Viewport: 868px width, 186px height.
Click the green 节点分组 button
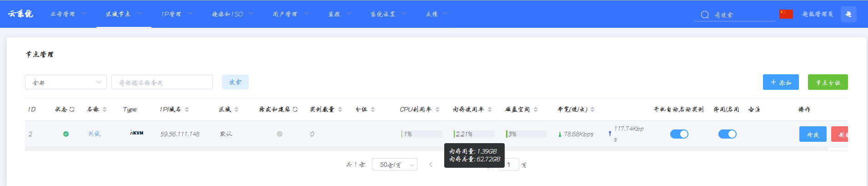828,83
